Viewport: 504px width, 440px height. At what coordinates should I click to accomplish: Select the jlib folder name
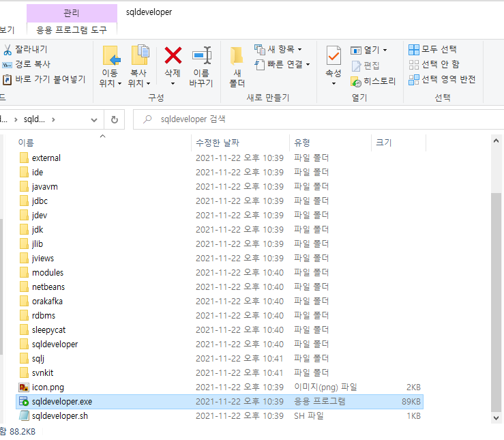[38, 244]
